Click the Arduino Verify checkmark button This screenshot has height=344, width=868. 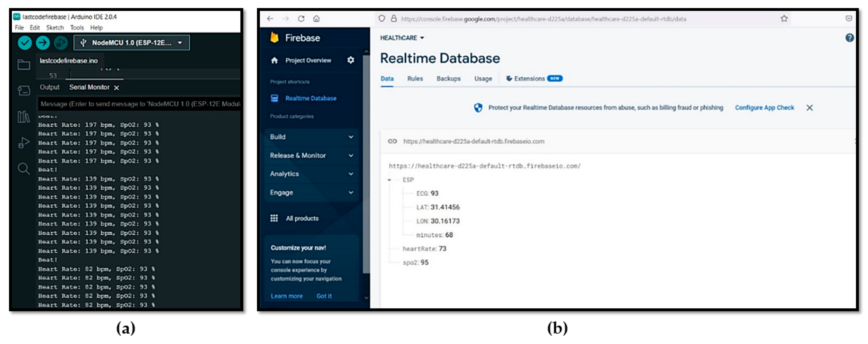coord(25,43)
